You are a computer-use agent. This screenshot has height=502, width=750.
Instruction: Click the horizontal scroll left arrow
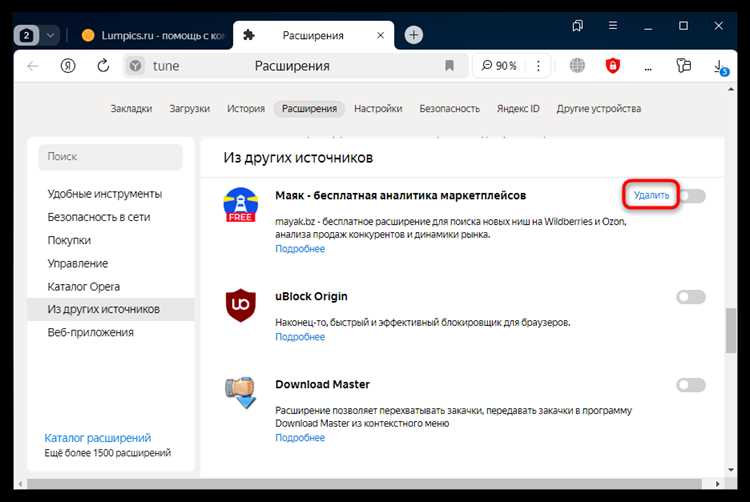(x=20, y=484)
